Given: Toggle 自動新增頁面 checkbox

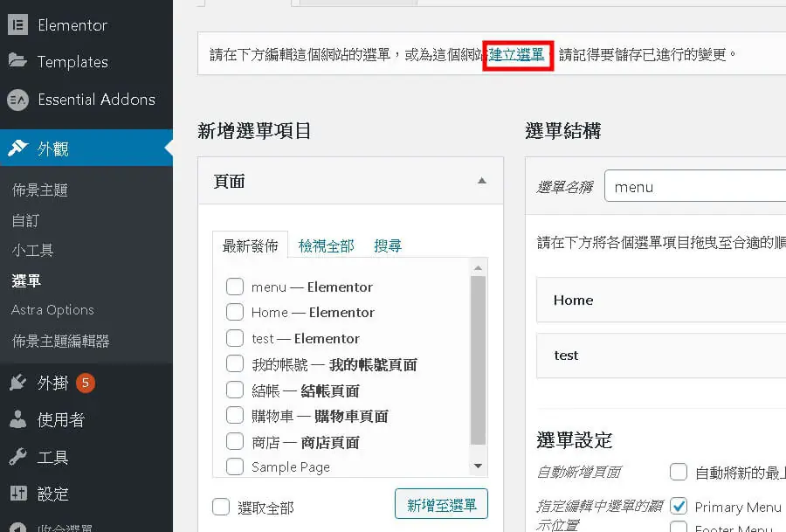Looking at the screenshot, I should click(x=679, y=472).
